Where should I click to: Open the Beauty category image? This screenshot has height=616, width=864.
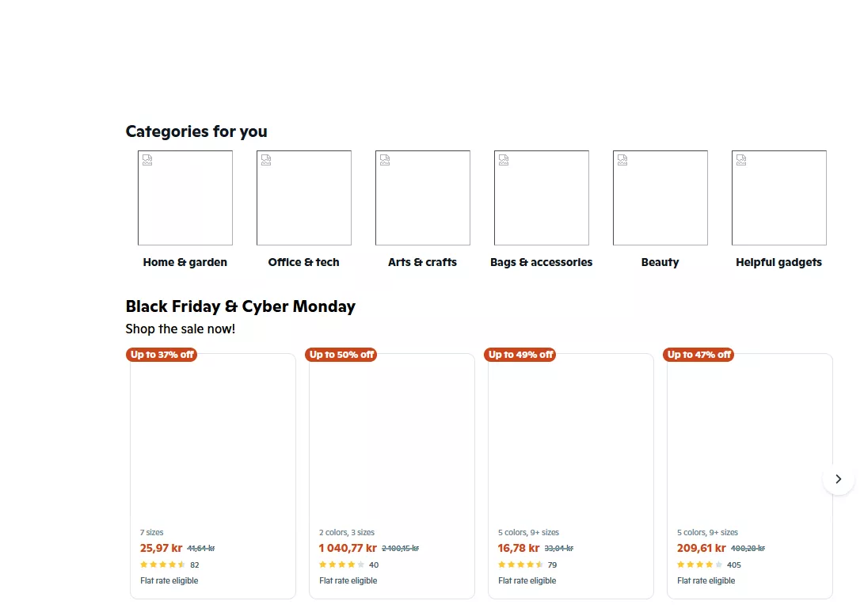660,198
